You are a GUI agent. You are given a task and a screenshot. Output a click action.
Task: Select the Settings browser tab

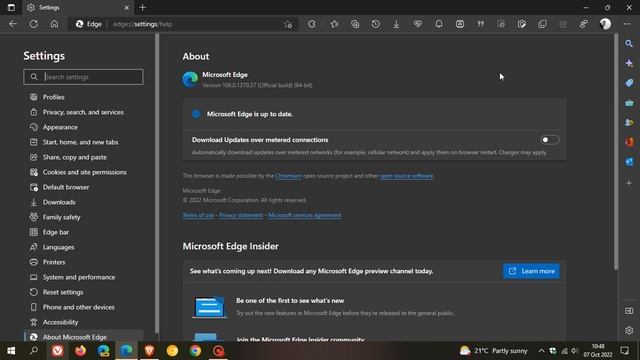pos(78,7)
